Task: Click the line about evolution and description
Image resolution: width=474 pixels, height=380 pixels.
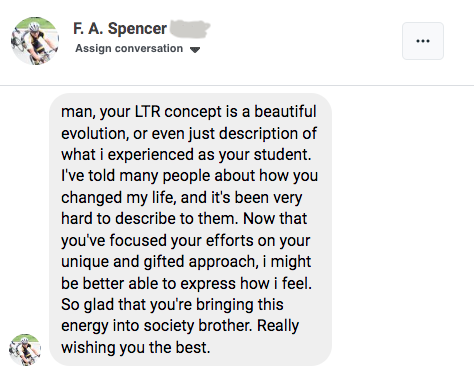Action: 189,134
